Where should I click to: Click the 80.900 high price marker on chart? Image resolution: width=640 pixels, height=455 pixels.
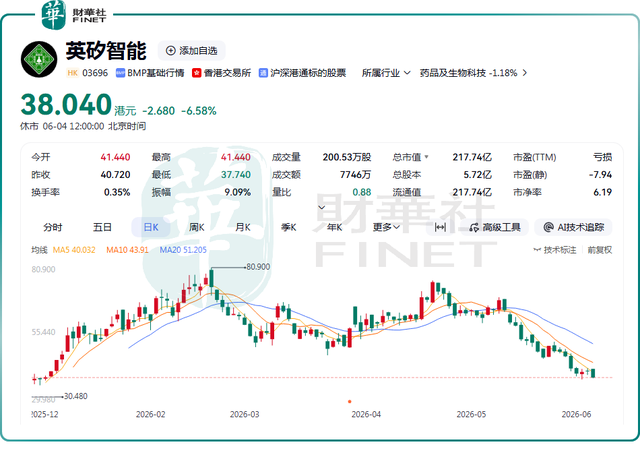coord(258,267)
